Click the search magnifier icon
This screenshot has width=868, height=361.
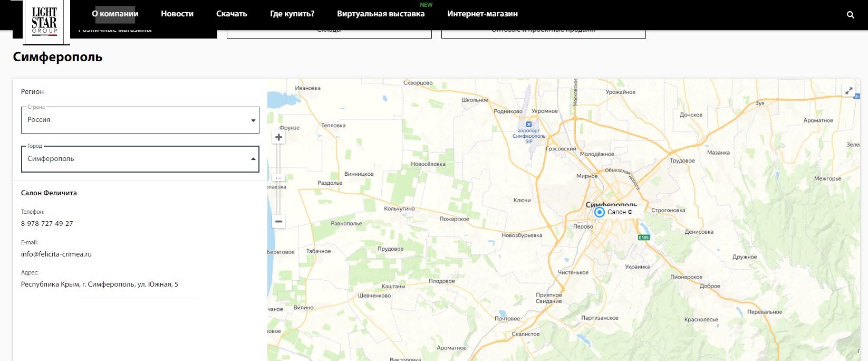(850, 15)
